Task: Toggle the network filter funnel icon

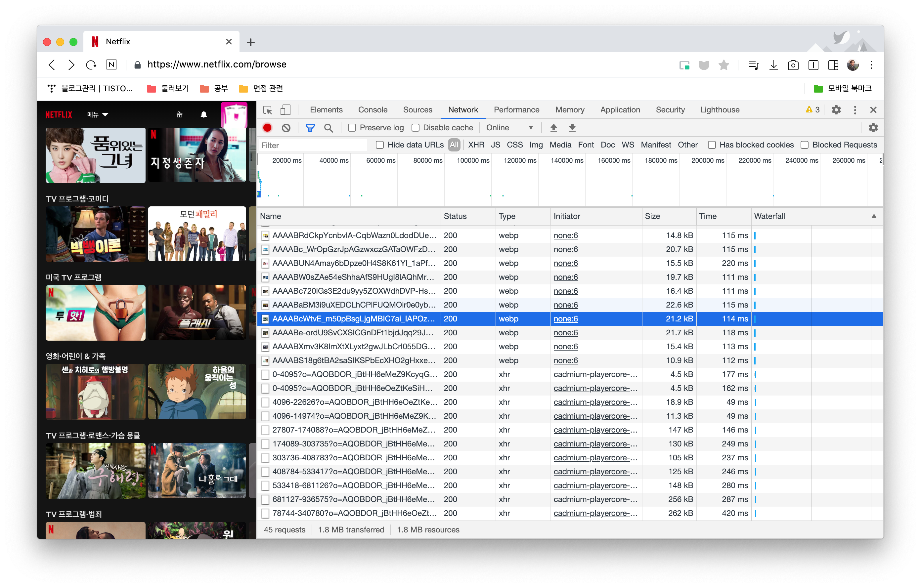Action: [310, 128]
